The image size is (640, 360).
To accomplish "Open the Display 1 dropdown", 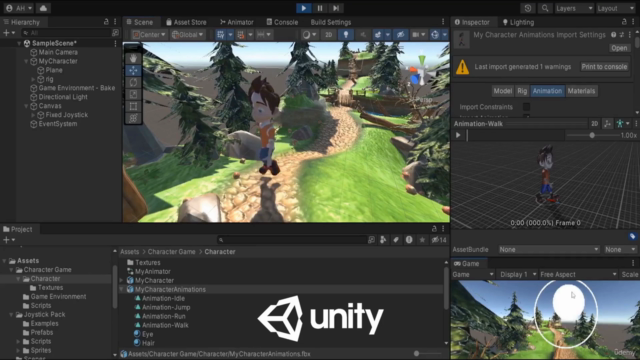I will 518,275.
